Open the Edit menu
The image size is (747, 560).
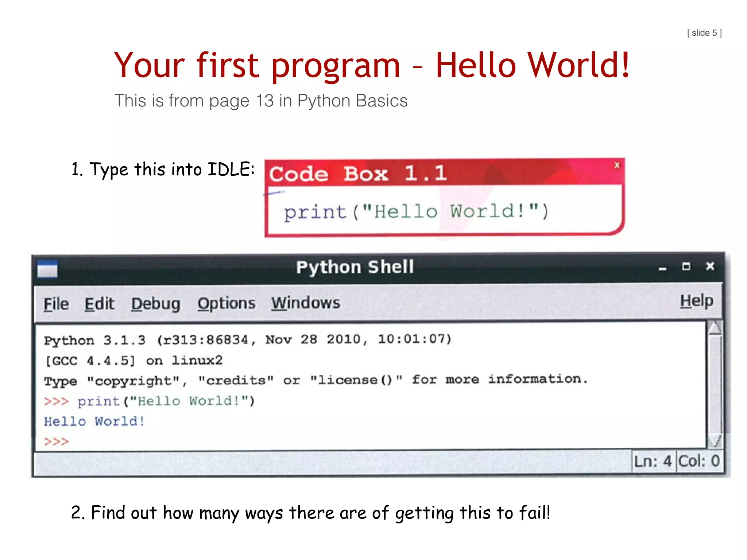tap(99, 304)
